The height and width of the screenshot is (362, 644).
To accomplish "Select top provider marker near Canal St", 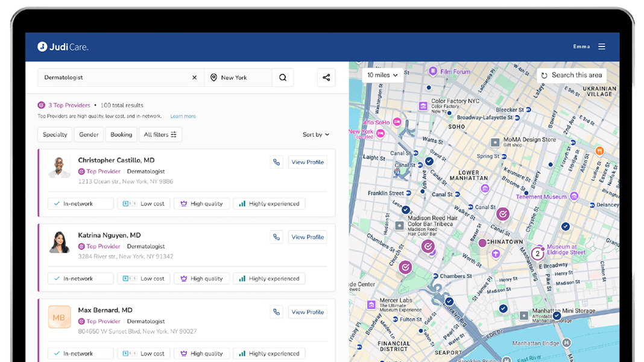I will [x=503, y=214].
